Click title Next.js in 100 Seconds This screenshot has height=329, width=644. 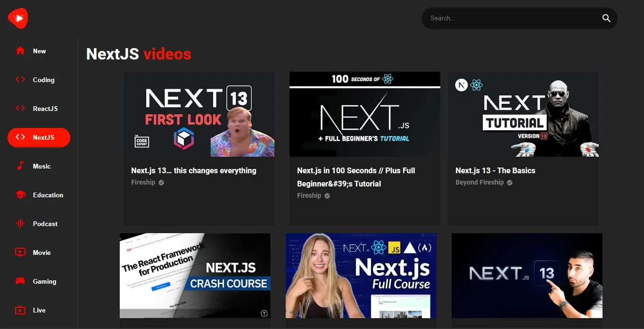(356, 177)
